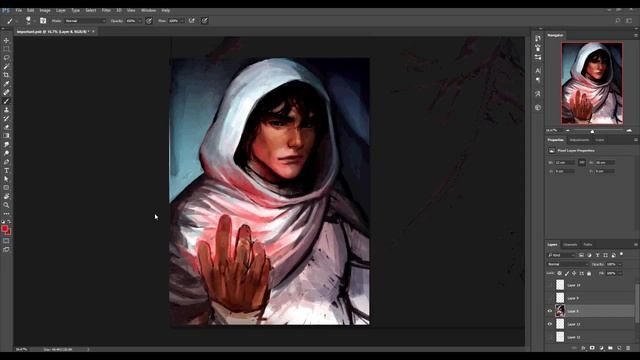Open the Filter menu
This screenshot has width=640, height=360.
106,10
